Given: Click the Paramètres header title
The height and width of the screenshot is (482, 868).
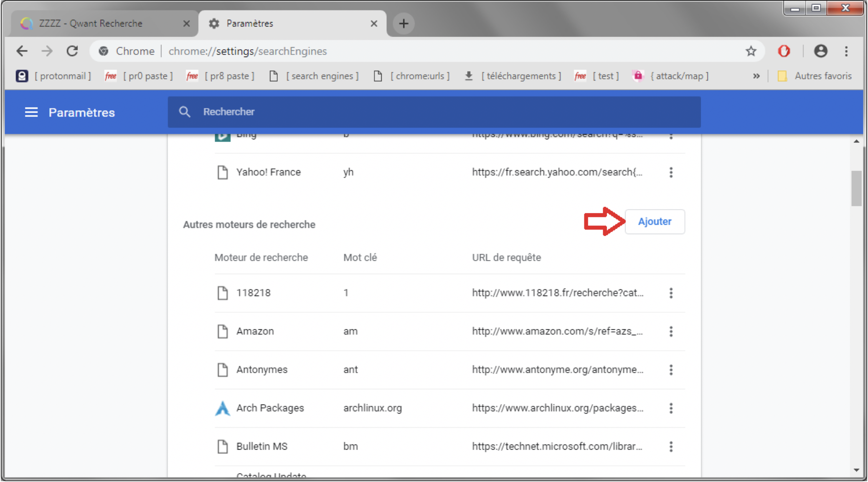Looking at the screenshot, I should (x=81, y=112).
